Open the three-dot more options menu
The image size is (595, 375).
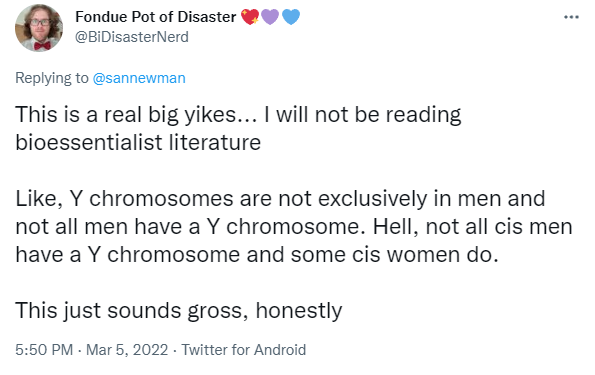(x=571, y=17)
